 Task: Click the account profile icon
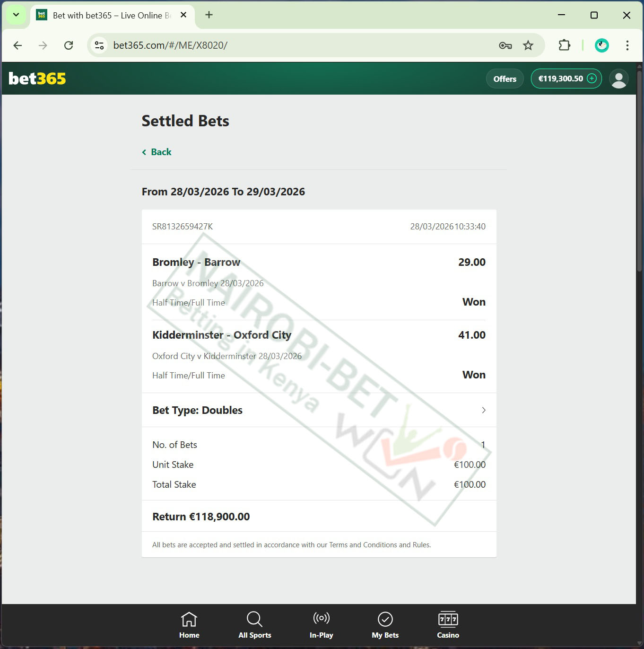point(618,79)
